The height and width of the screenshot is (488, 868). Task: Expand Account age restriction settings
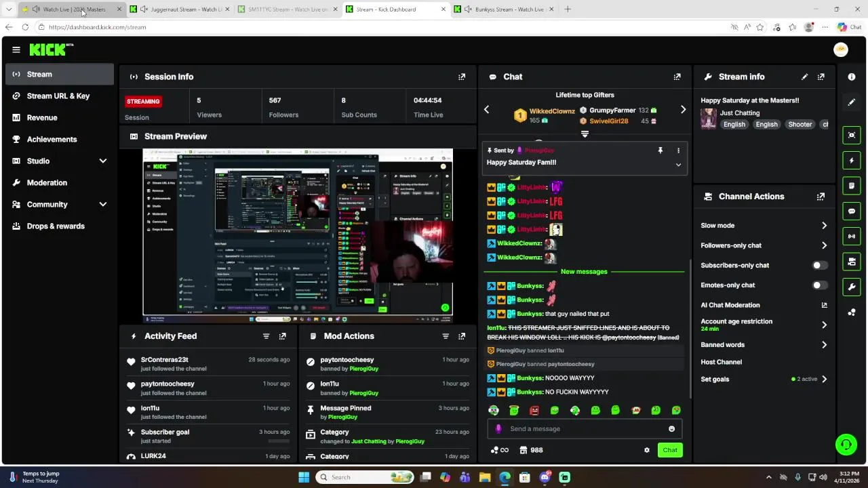click(824, 325)
